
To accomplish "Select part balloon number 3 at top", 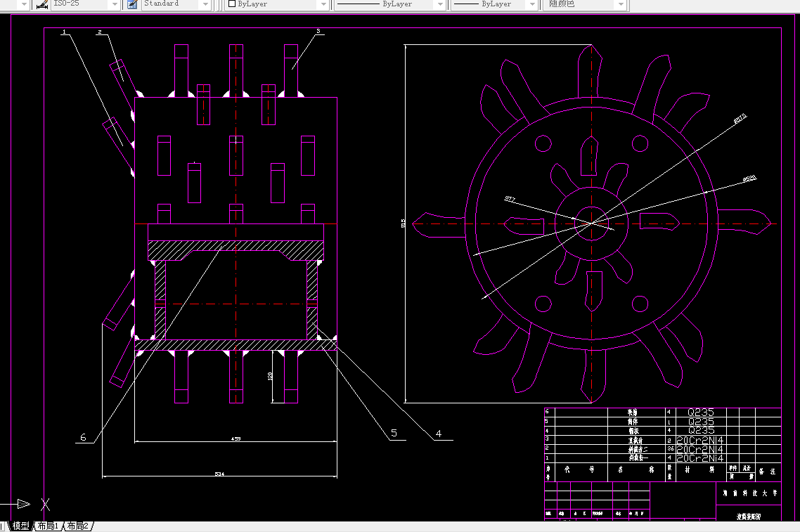I will pos(318,31).
